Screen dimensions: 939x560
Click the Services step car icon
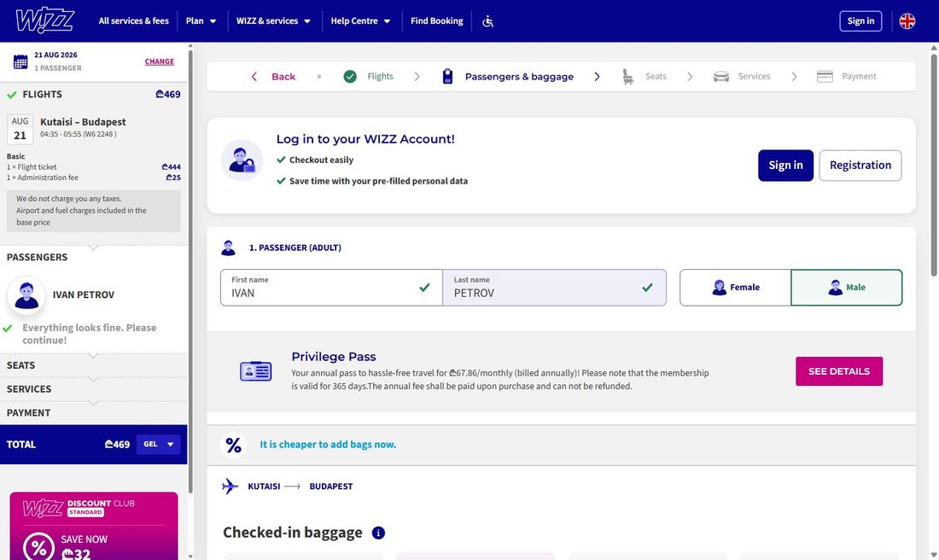pyautogui.click(x=721, y=77)
